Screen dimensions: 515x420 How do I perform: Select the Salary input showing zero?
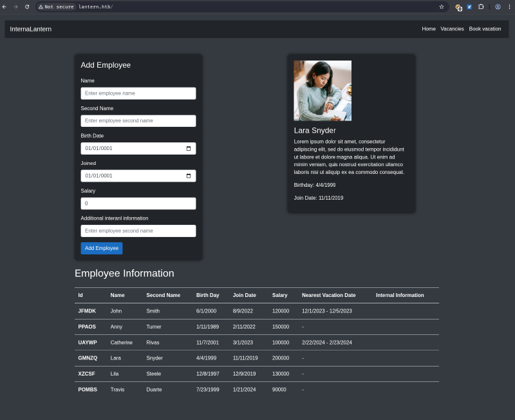(138, 203)
